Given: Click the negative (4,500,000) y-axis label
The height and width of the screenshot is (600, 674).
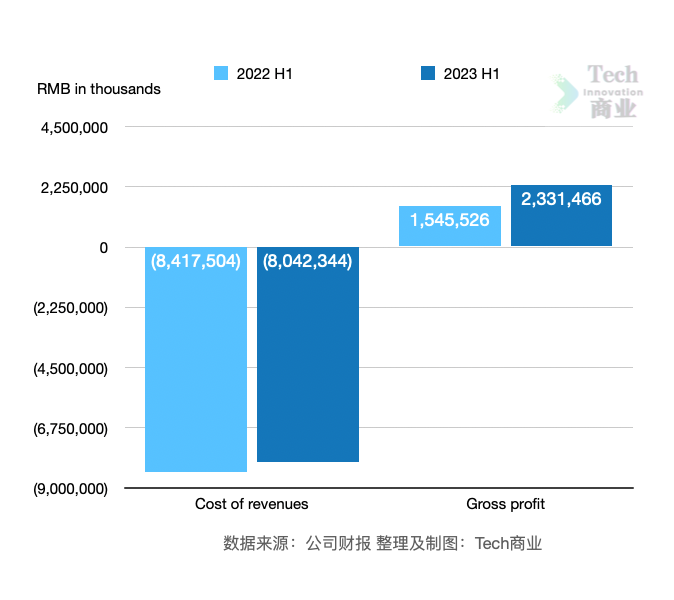Looking at the screenshot, I should pyautogui.click(x=70, y=369).
